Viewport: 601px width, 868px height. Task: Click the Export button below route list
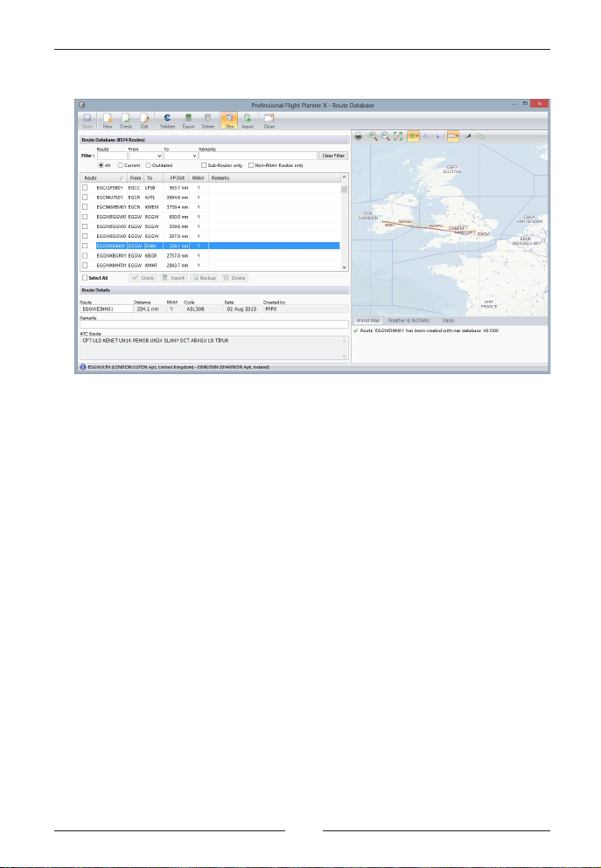click(x=173, y=278)
